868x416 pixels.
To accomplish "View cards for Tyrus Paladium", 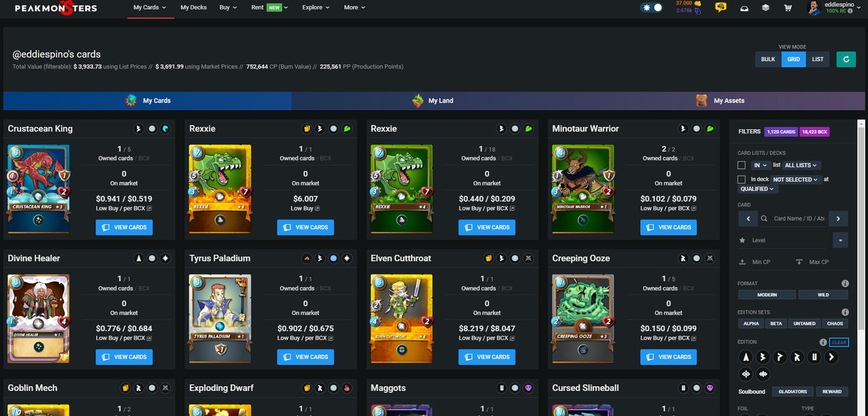I will [x=305, y=357].
